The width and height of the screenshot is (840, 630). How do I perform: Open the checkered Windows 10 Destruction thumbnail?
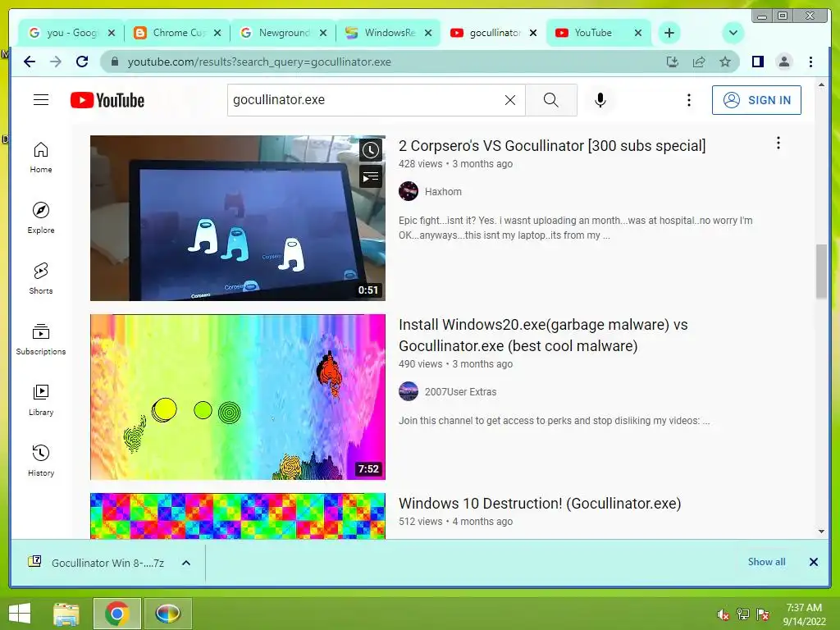pyautogui.click(x=237, y=516)
